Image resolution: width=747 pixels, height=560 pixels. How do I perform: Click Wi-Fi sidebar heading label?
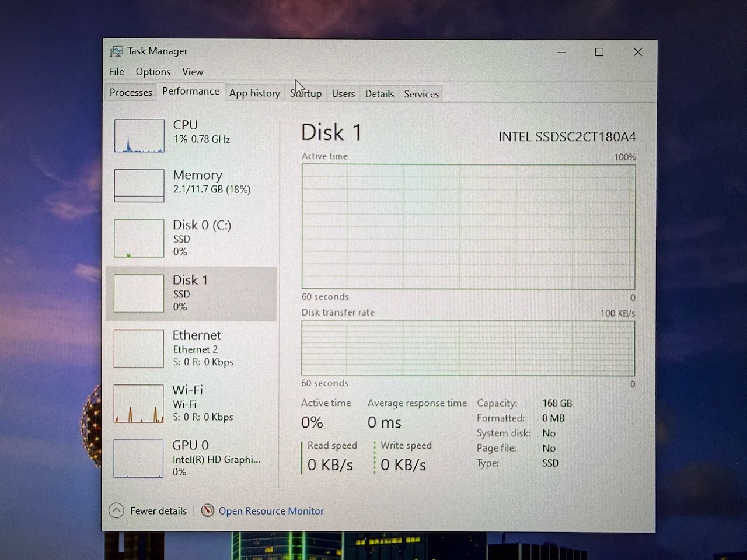(187, 390)
